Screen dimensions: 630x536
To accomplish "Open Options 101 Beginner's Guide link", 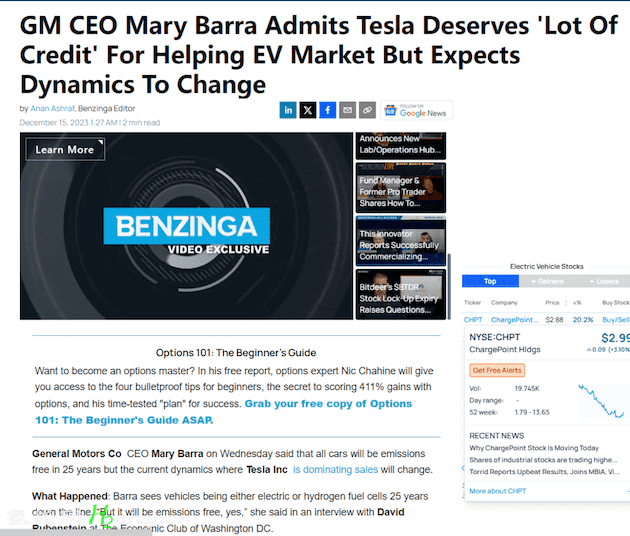I will coord(223,412).
